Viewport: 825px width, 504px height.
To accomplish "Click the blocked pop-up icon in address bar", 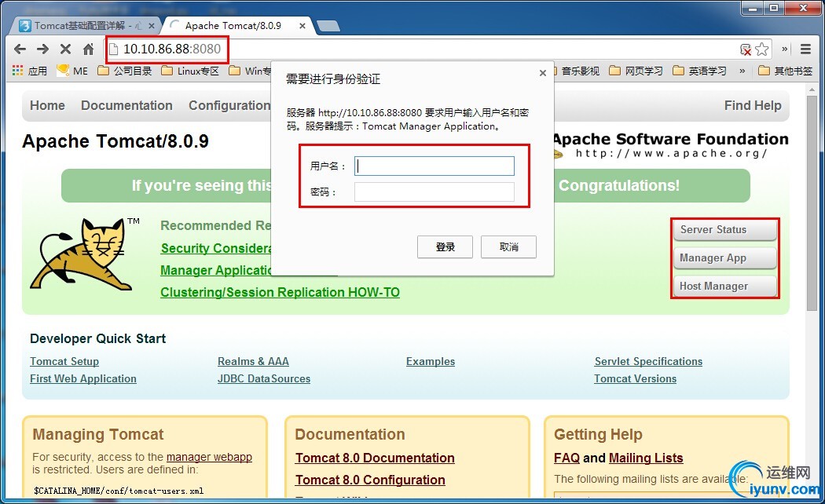I will [746, 49].
